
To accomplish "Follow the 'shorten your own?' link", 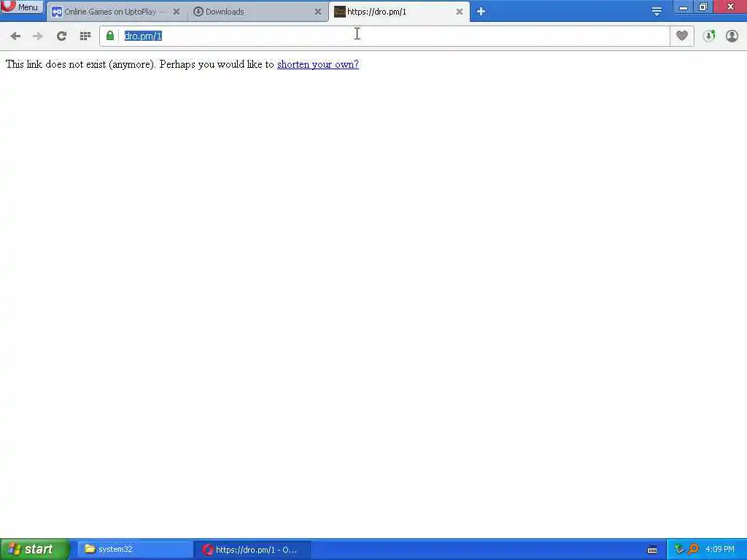I will pos(318,64).
